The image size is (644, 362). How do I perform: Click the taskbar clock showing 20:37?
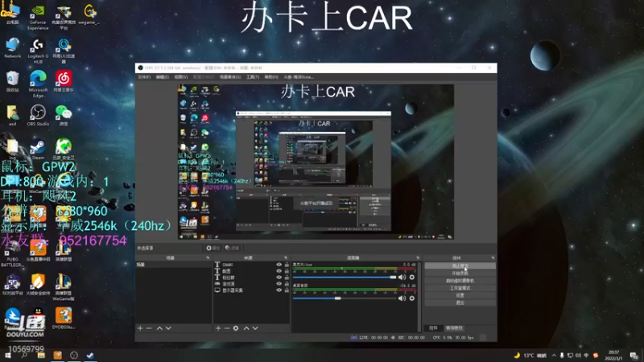pos(613,355)
